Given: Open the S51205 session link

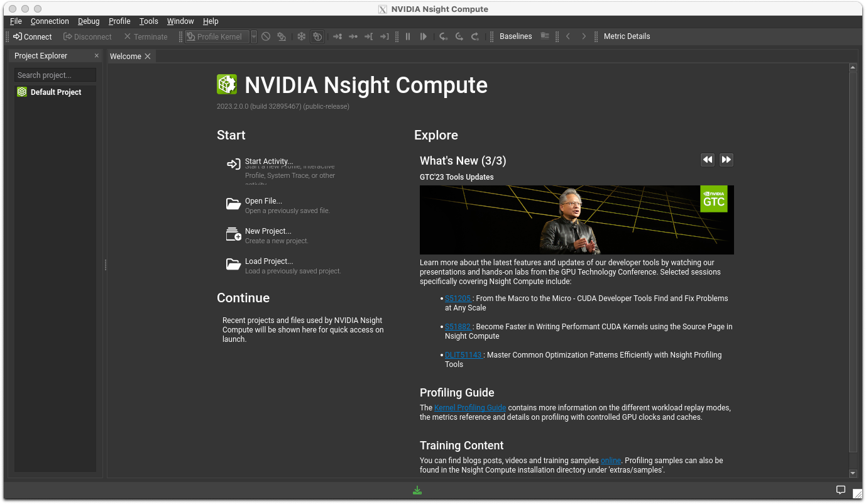Looking at the screenshot, I should point(458,299).
